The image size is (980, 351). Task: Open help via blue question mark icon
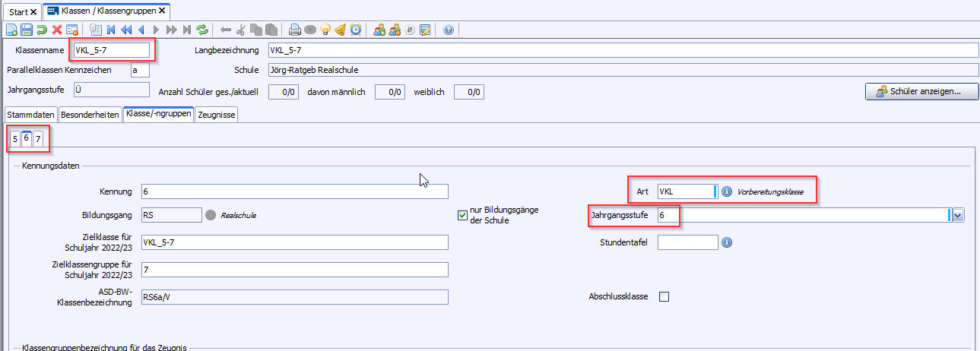448,30
